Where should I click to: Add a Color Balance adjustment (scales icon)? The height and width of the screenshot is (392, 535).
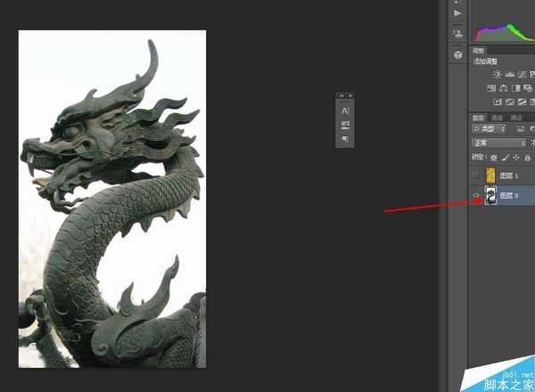[x=504, y=88]
